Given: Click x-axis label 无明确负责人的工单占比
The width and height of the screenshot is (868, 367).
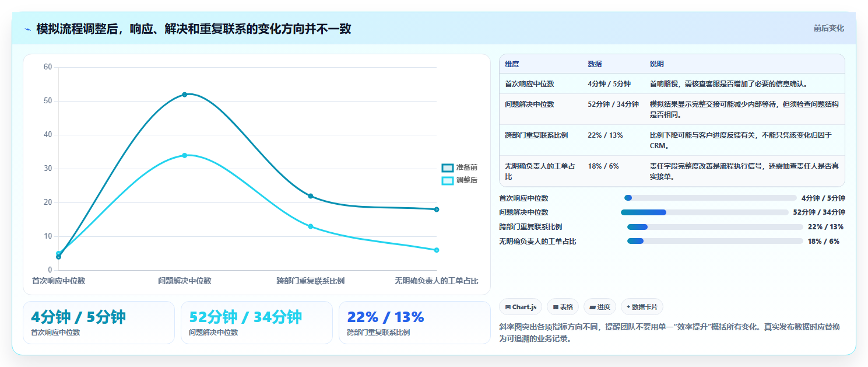Looking at the screenshot, I should pos(437,281).
